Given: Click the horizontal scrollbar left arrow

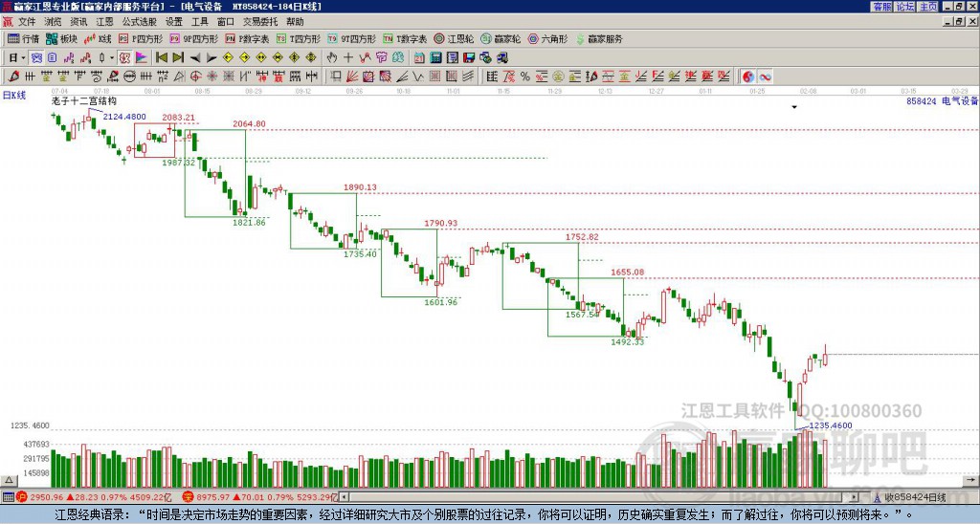Looking at the screenshot, I should [345, 497].
